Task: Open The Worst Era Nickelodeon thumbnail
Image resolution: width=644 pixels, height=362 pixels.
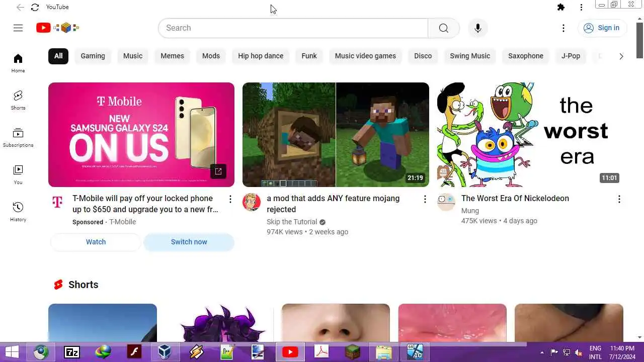Action: (530, 135)
